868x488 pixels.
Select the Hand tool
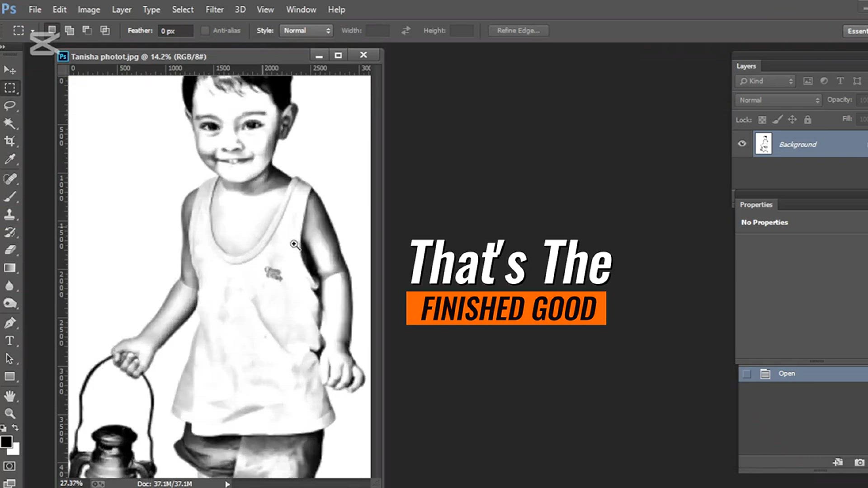tap(9, 396)
